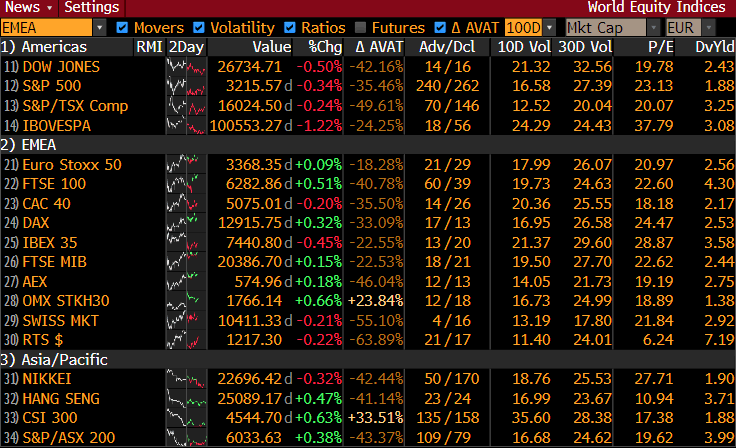
Task: Select the OMX STKH30 index name
Action: tap(66, 301)
